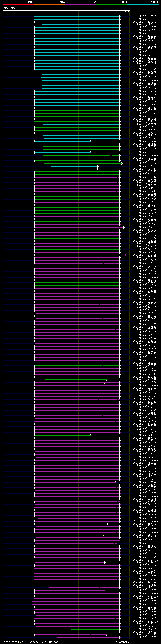The width and height of the screenshot is (161, 644).
Task: Select label UniRef100_P91850
Action: coord(144,238)
